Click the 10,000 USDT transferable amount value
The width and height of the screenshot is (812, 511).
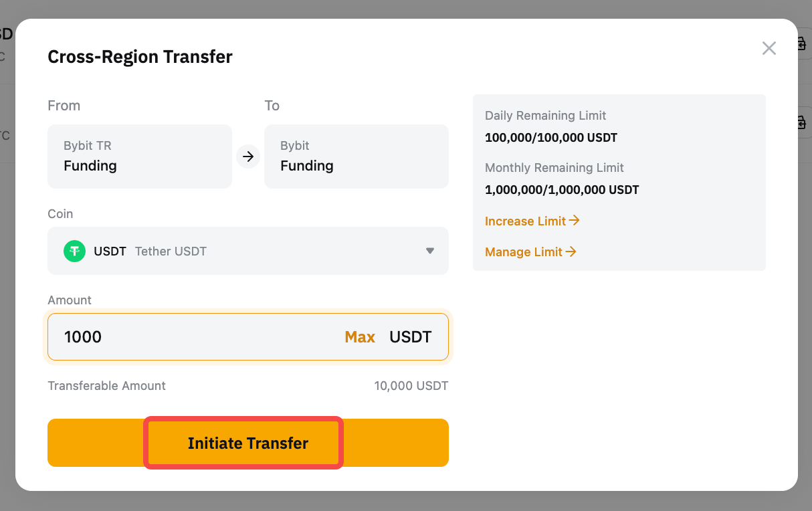[411, 386]
